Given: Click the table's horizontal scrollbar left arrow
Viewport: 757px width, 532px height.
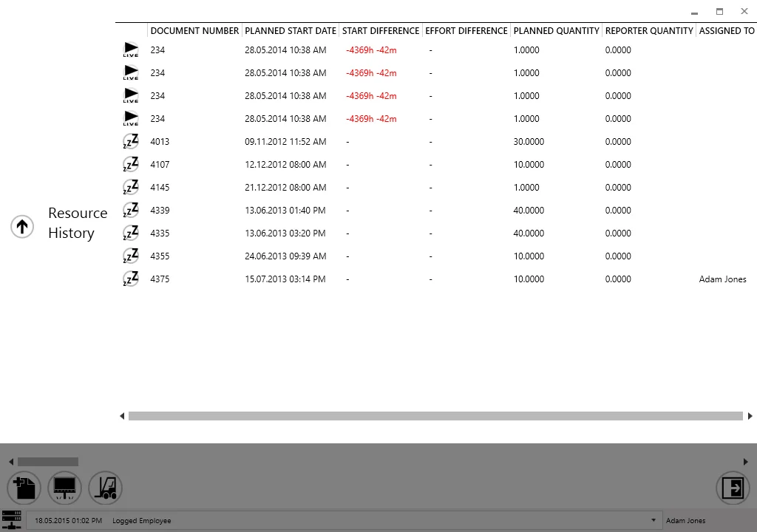Looking at the screenshot, I should click(x=122, y=416).
